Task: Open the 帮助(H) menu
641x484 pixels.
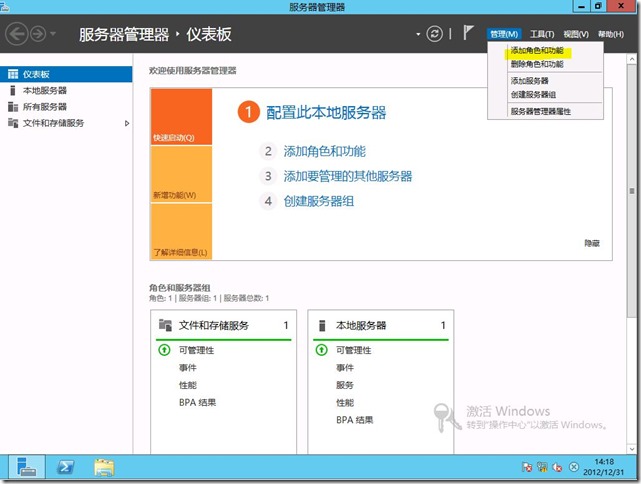Action: click(611, 34)
